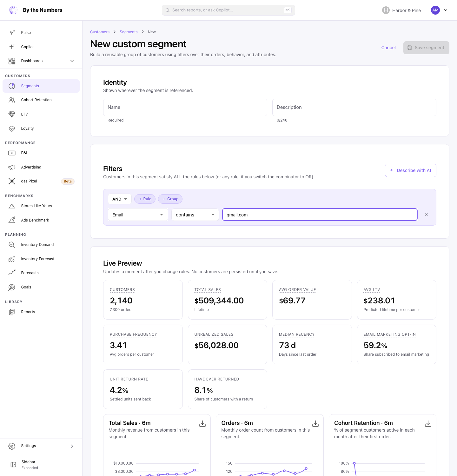
Task: Click the Goals target icon
Action: (x=12, y=287)
